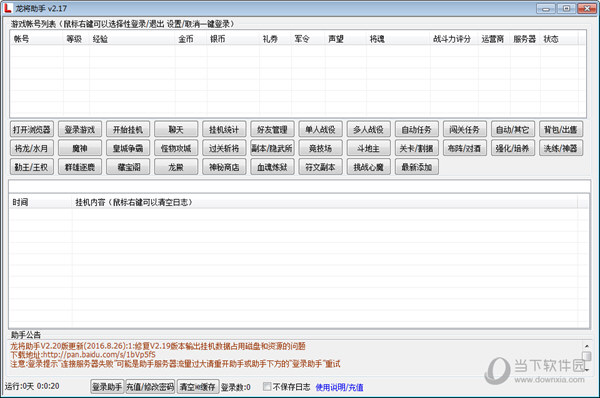
Task: Open the 斗地主 feature
Action: pos(368,148)
